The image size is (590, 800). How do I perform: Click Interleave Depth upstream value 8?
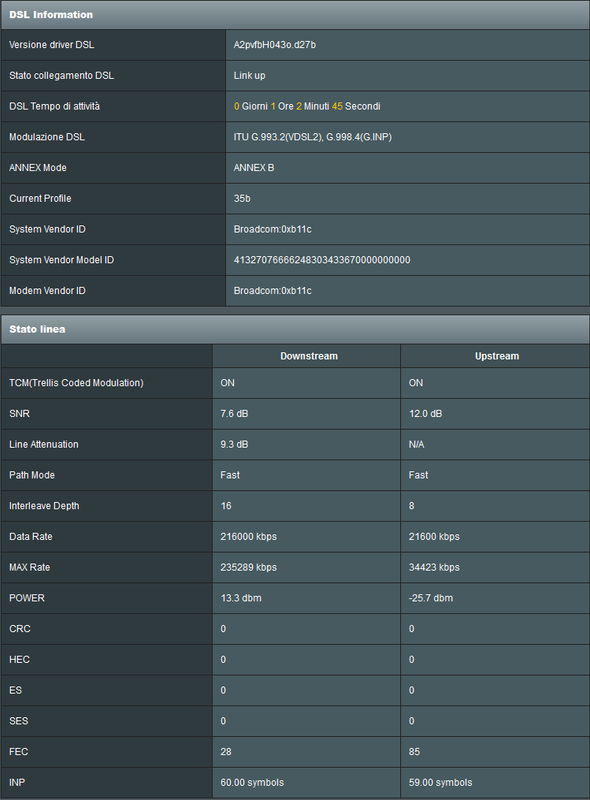tap(411, 506)
